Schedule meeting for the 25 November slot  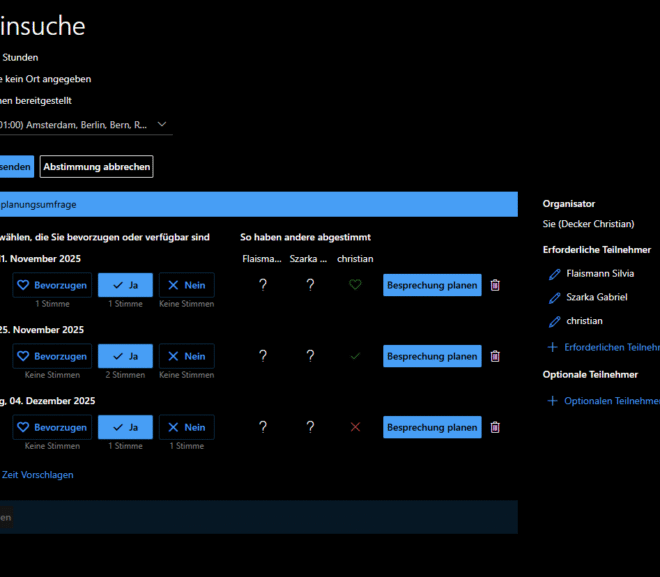point(432,356)
